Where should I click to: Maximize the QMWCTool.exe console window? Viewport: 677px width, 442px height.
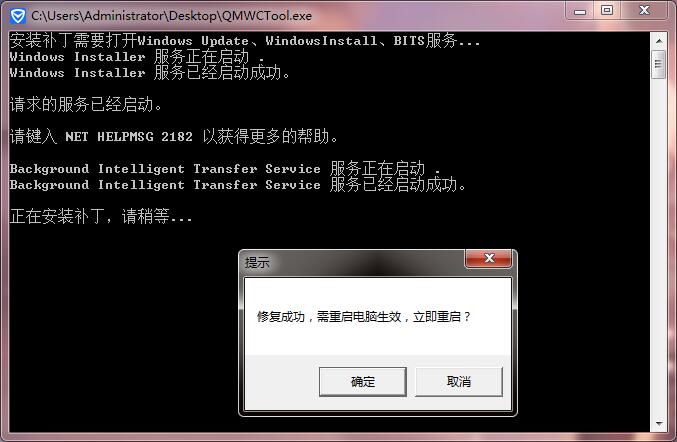(x=607, y=10)
